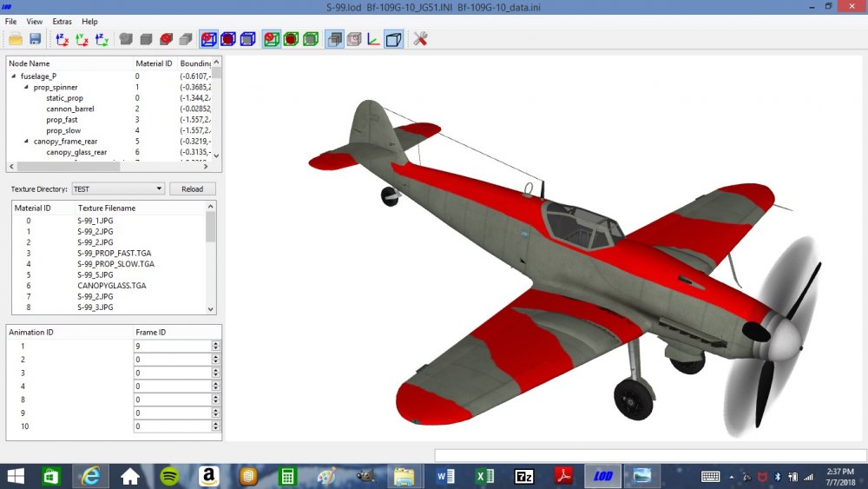Screen dimensions: 868x489
Task: Toggle the black outlined cube button
Action: [393, 39]
